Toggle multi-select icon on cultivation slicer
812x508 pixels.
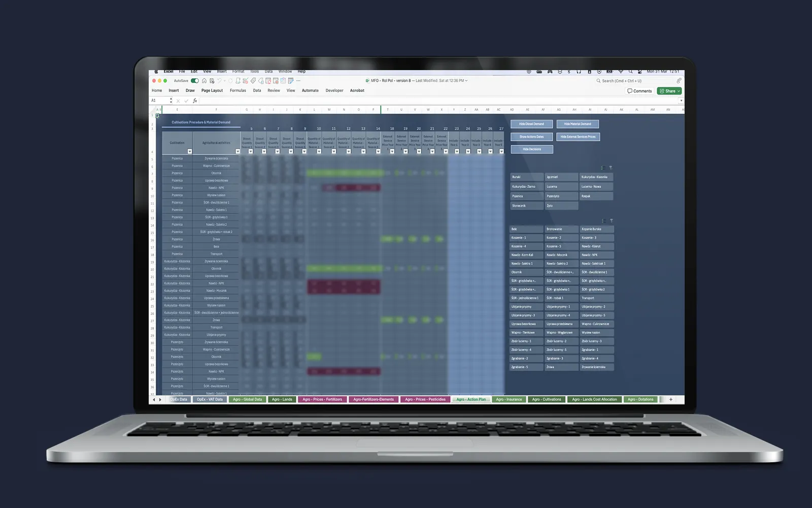coord(602,168)
